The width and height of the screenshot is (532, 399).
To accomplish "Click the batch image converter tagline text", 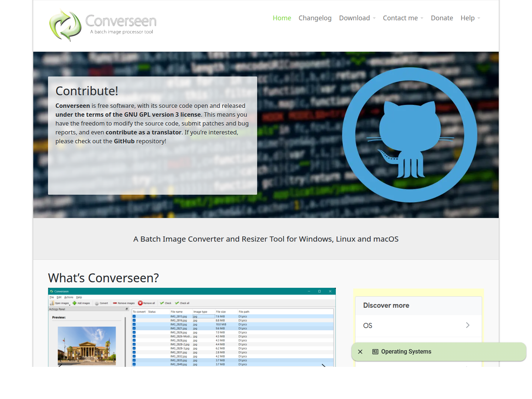I will pos(266,239).
